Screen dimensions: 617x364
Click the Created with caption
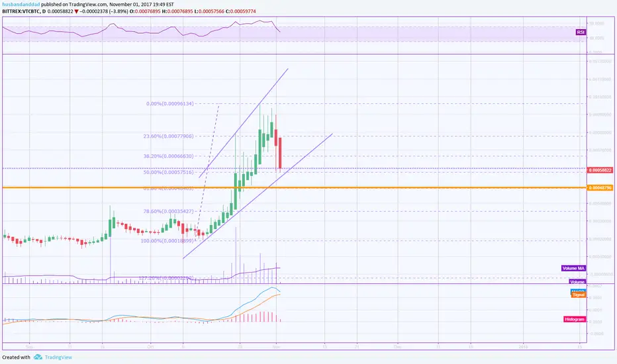(x=16, y=357)
